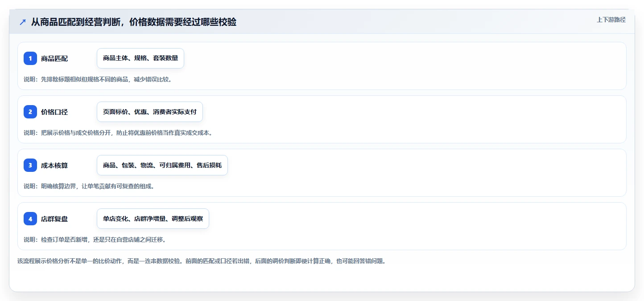The image size is (644, 301).
Task: Click the 商品匹配 step title
Action: [x=54, y=58]
